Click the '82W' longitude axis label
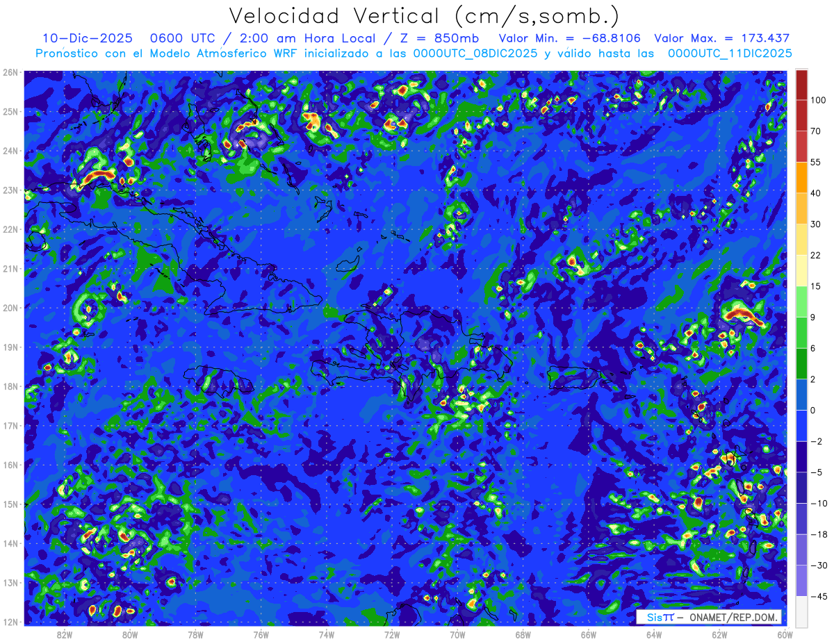The height and width of the screenshot is (644, 834). 65,634
